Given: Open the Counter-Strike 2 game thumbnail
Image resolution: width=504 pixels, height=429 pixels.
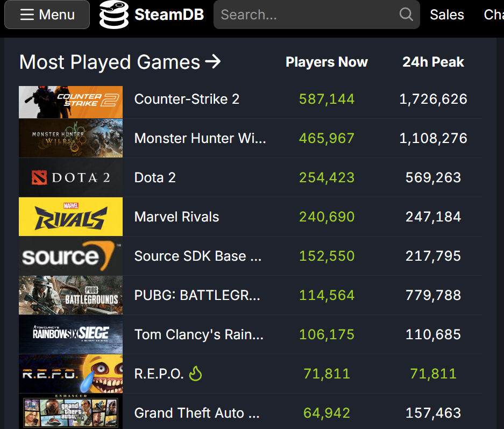Looking at the screenshot, I should click(x=70, y=102).
